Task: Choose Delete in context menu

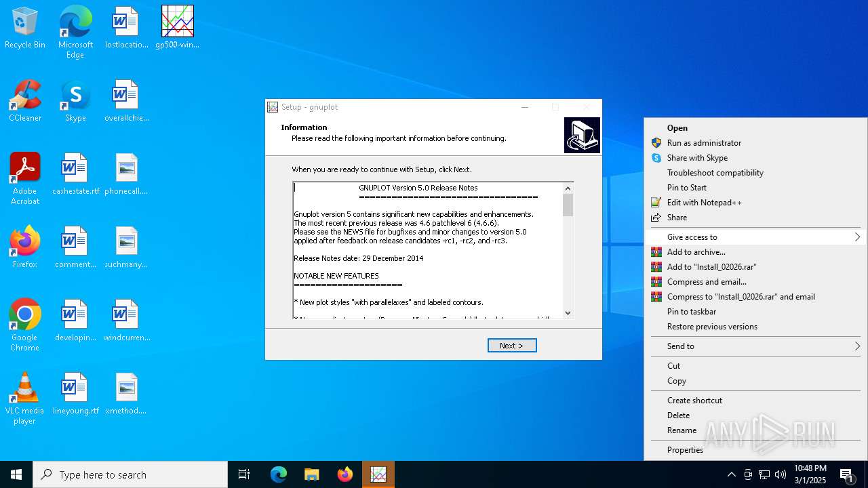Action: 755,415
